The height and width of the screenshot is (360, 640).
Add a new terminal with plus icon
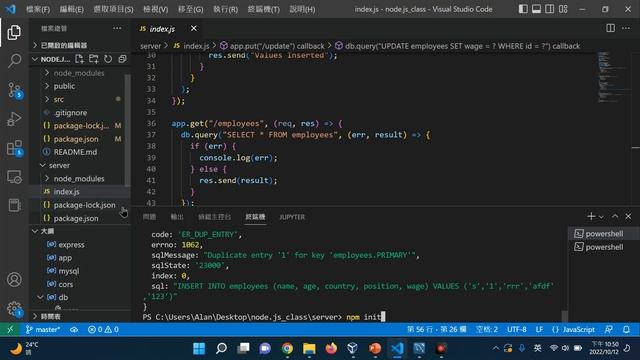pos(591,216)
